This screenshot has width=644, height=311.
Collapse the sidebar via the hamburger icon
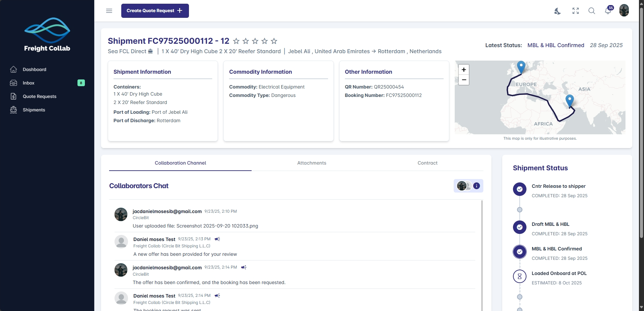(109, 11)
